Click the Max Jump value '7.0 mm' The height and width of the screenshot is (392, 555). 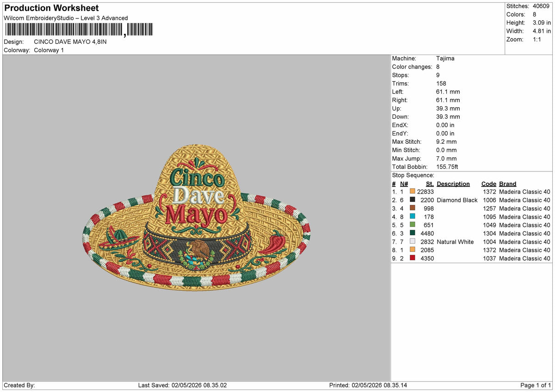coord(446,158)
